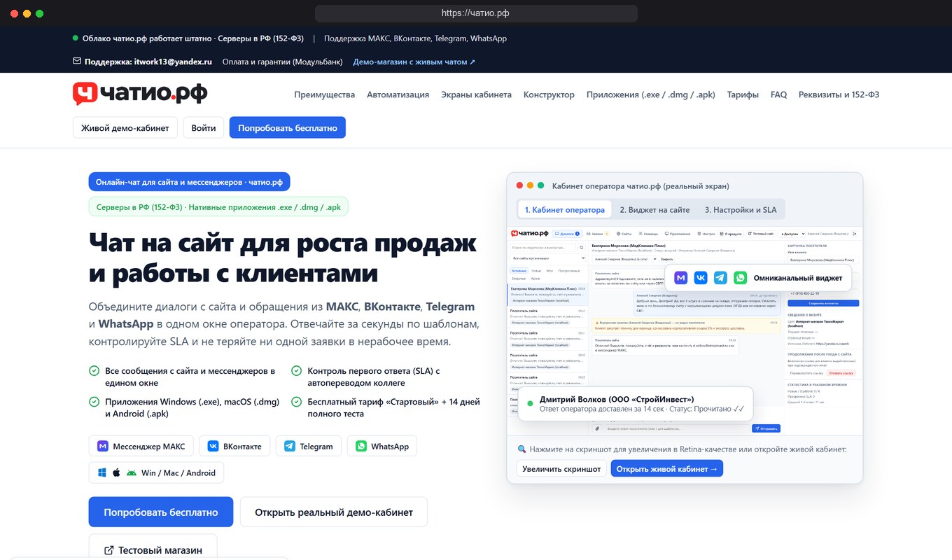Image resolution: width=952 pixels, height=560 pixels.
Task: Click WhatsApp icon in Омниканальный виджет card
Action: point(741,278)
